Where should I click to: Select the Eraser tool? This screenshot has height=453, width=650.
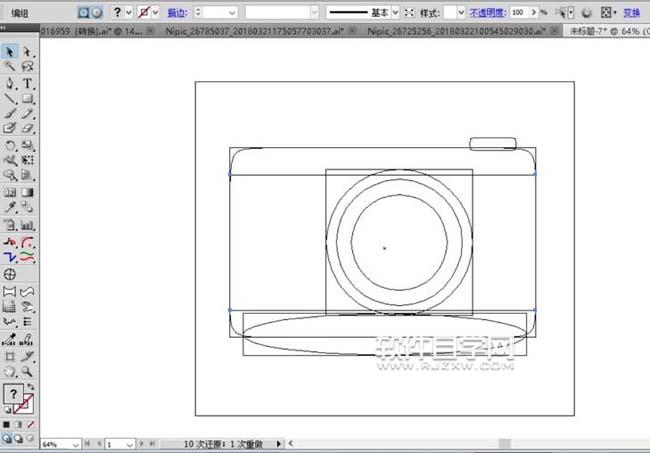coord(27,128)
